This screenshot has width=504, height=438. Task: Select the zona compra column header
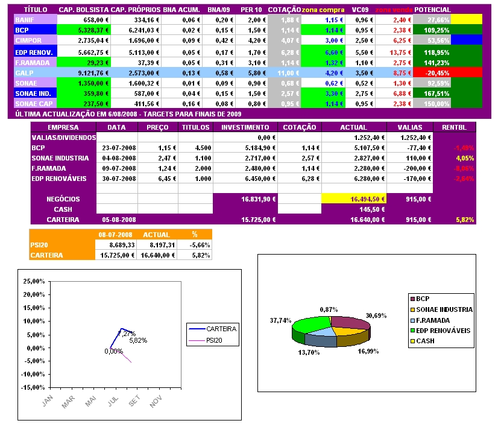323,10
